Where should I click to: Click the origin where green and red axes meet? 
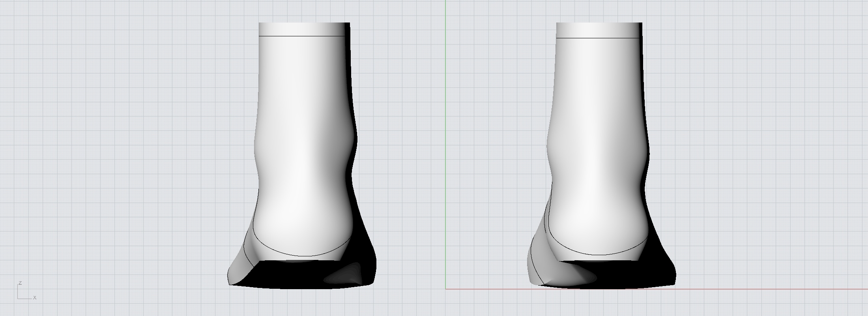(x=446, y=289)
